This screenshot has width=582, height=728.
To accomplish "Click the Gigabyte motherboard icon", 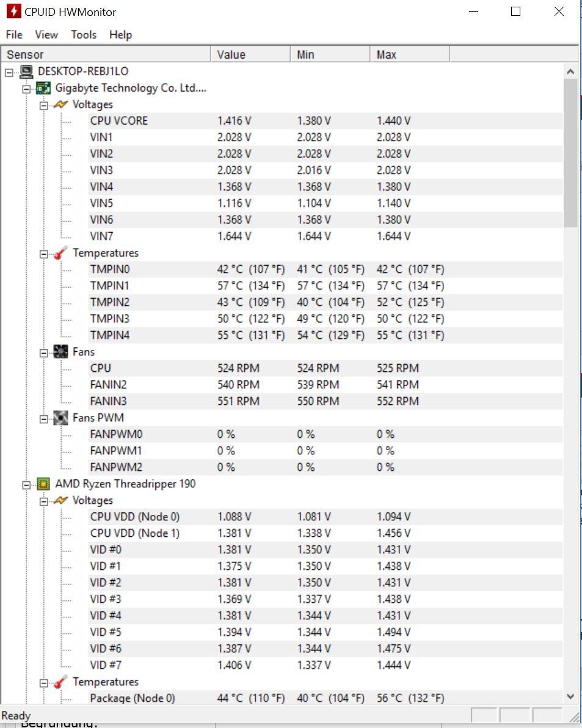I will pyautogui.click(x=43, y=88).
